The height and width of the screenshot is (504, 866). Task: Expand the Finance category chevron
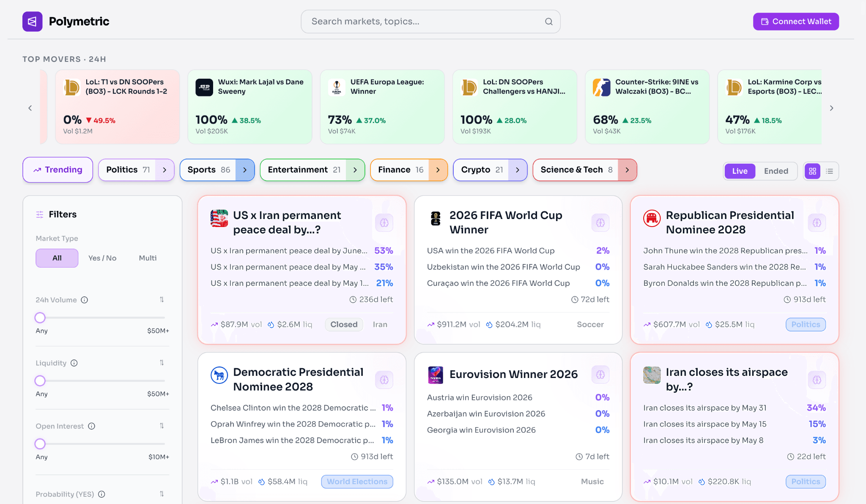point(438,170)
